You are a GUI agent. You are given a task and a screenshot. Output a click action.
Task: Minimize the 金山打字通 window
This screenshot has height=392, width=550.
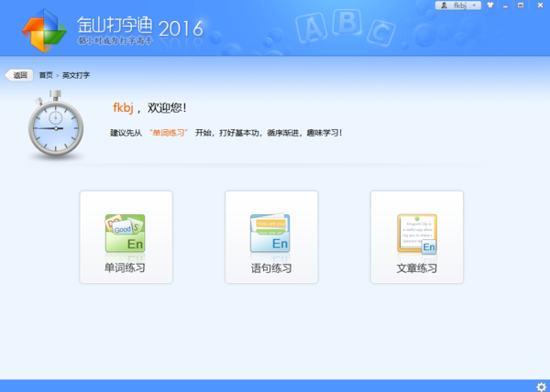pos(505,5)
